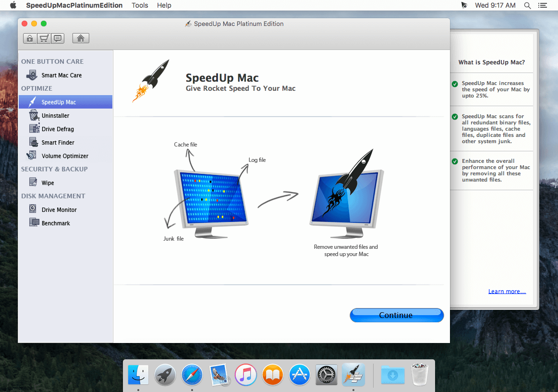Open iBooks from the dock

click(x=273, y=375)
